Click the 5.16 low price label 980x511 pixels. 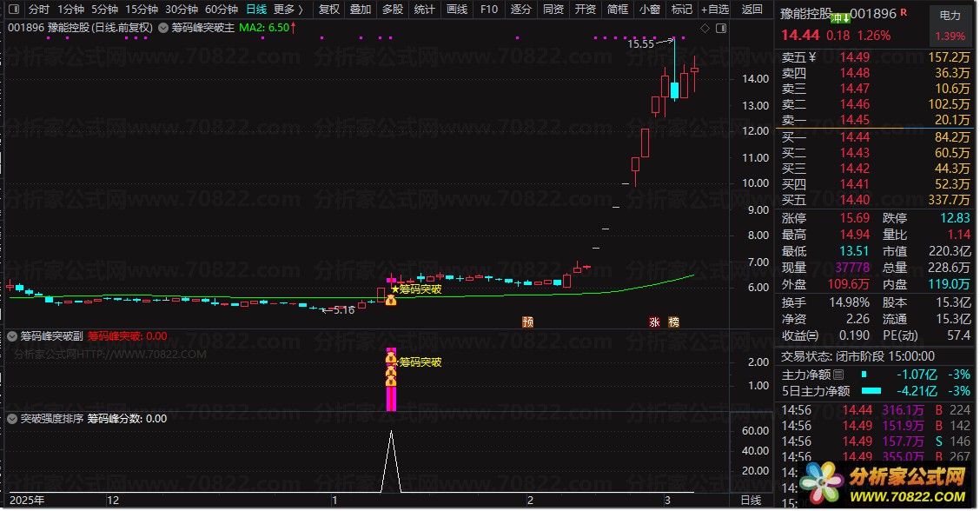(x=344, y=310)
